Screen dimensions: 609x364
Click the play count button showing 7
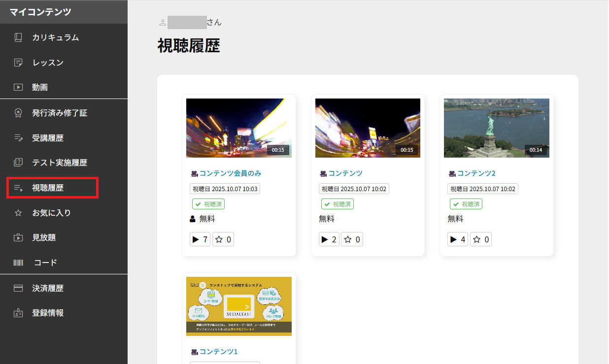click(x=200, y=239)
